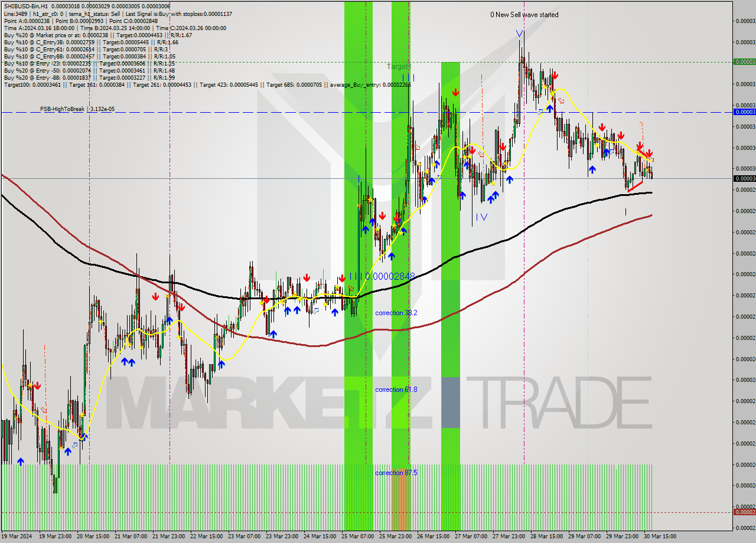The width and height of the screenshot is (756, 543).
Task: Click the 'Buy %10 @ Entry -23' line
Action: pyautogui.click(x=89, y=63)
